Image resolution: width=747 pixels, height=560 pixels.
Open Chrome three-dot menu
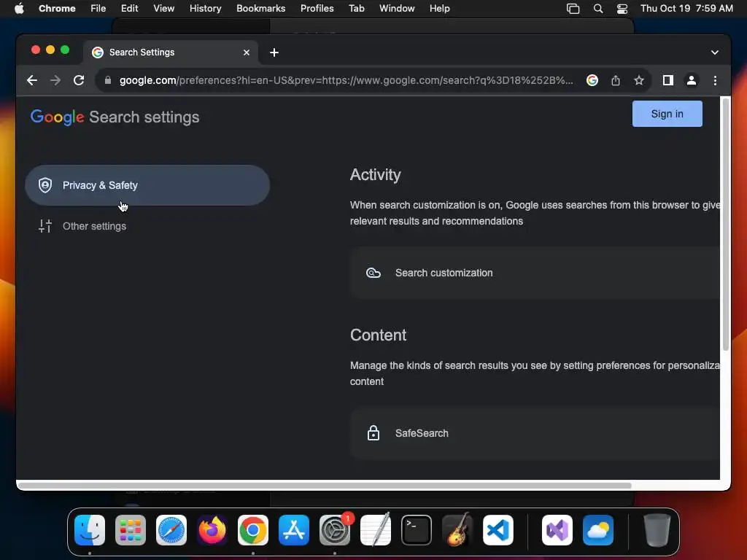point(715,80)
